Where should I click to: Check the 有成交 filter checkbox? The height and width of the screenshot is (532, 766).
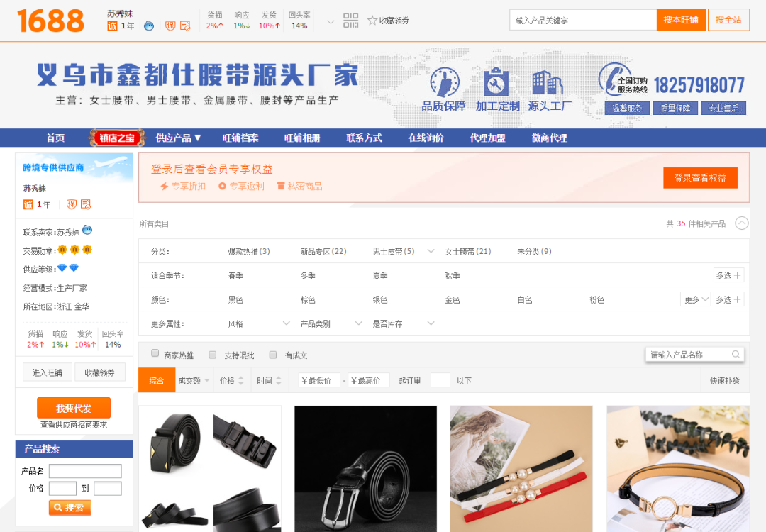[x=273, y=355]
